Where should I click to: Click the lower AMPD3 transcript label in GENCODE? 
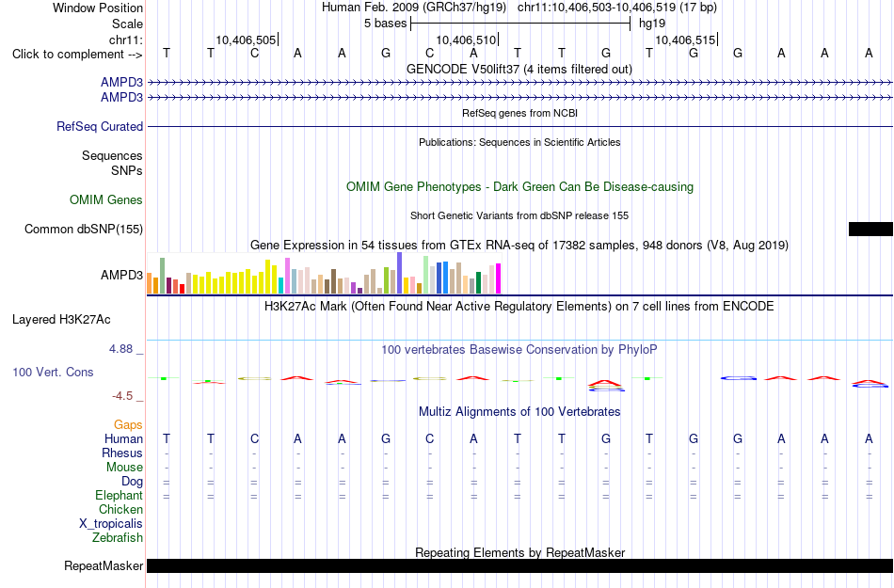[x=121, y=97]
